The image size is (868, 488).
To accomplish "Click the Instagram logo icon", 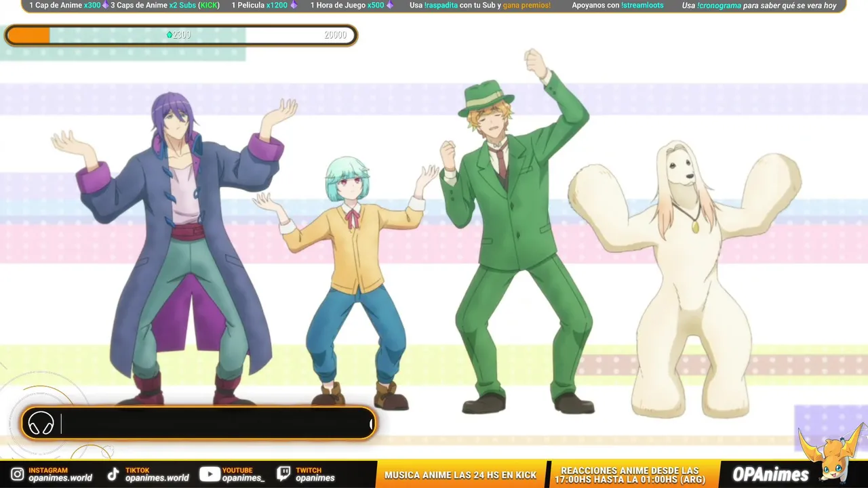I will [x=18, y=474].
